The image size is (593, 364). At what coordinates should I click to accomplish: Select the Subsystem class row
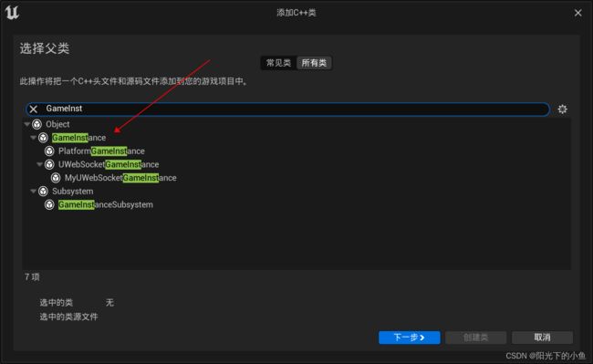pyautogui.click(x=296, y=192)
